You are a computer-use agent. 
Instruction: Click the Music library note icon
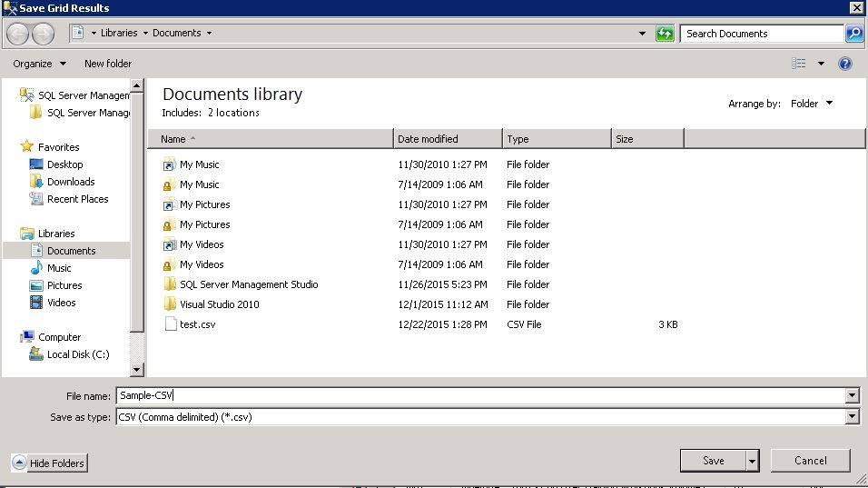coord(36,267)
